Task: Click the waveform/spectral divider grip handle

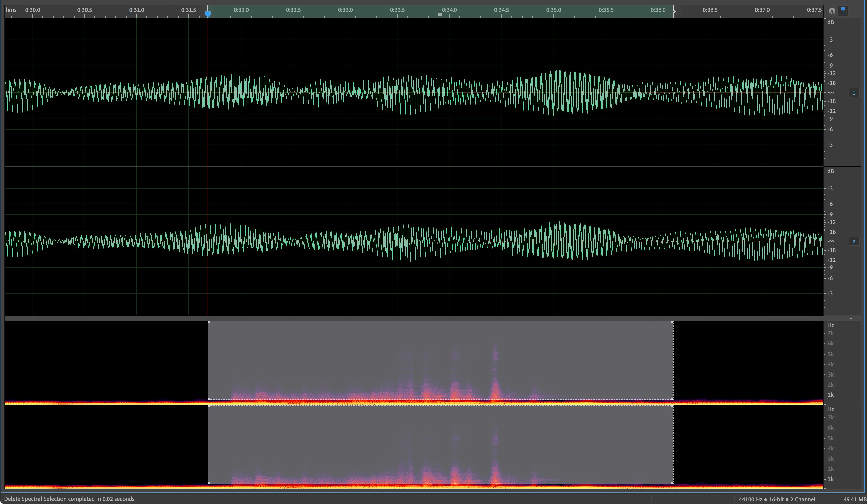Action: 432,319
